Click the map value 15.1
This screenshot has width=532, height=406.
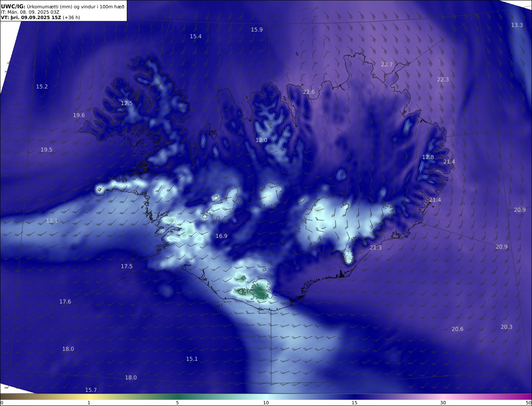pos(192,359)
